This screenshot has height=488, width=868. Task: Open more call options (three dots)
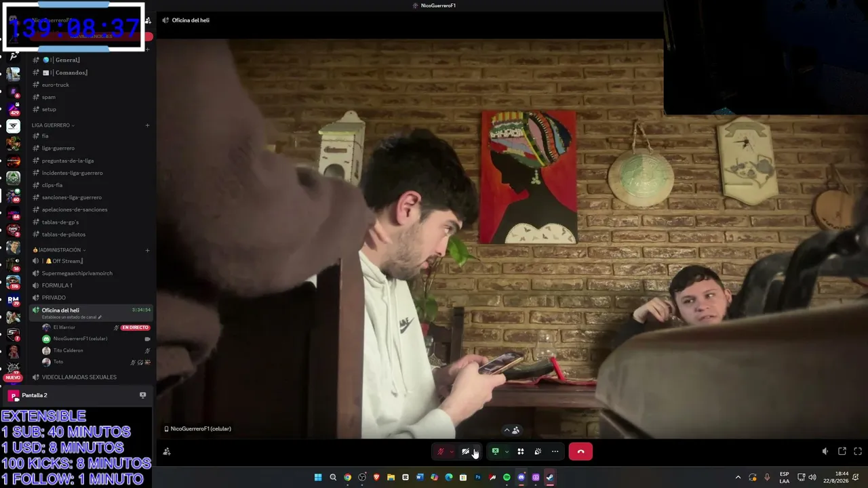tap(555, 451)
